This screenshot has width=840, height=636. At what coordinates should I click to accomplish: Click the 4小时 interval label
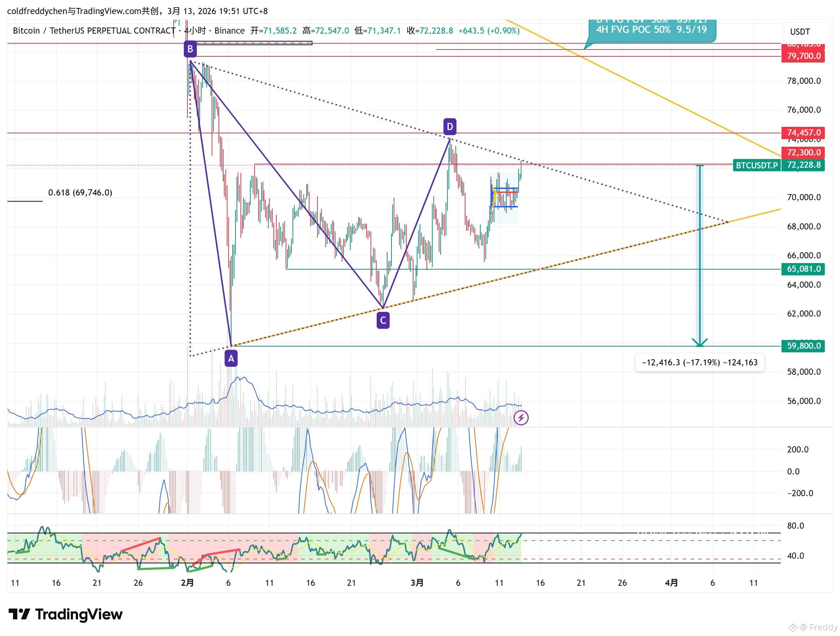tap(195, 31)
